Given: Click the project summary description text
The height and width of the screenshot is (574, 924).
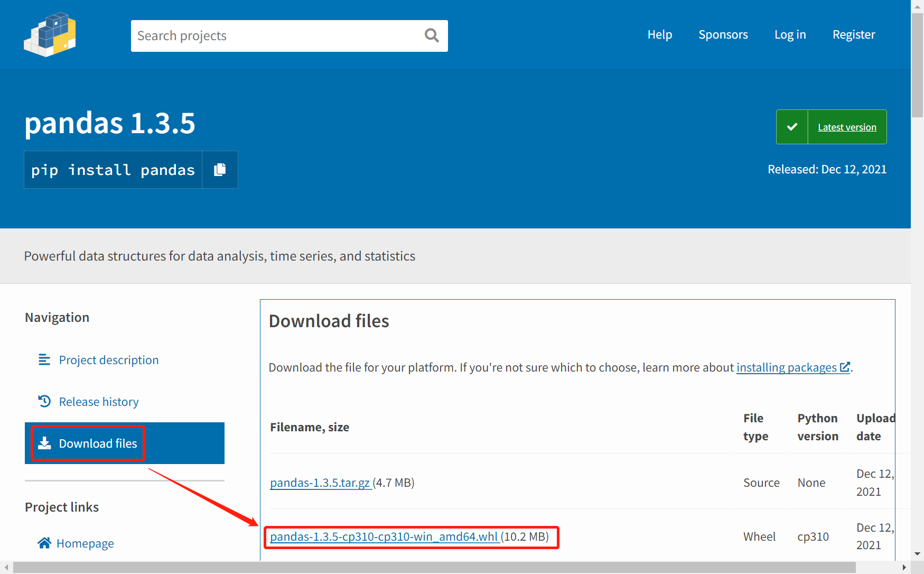Looking at the screenshot, I should [220, 256].
